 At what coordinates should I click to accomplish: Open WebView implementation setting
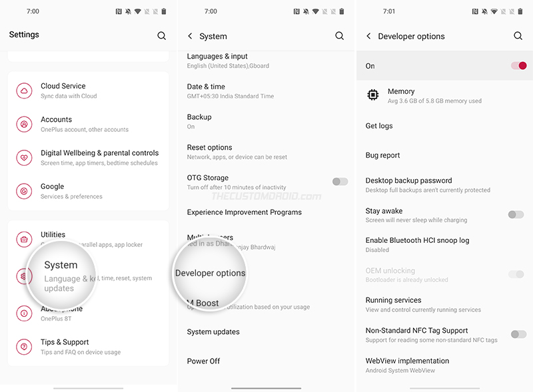pos(444,365)
